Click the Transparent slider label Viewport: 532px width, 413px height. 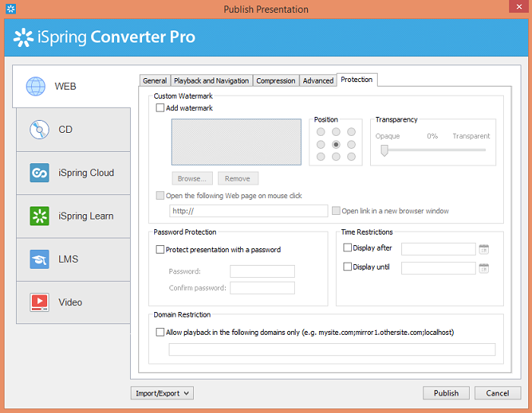471,136
